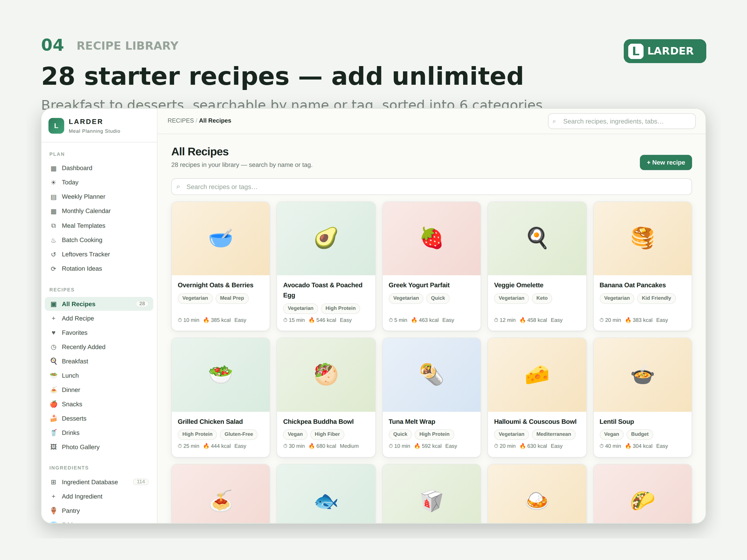The image size is (747, 560).
Task: Click the Monthly Calendar icon
Action: pos(53,211)
